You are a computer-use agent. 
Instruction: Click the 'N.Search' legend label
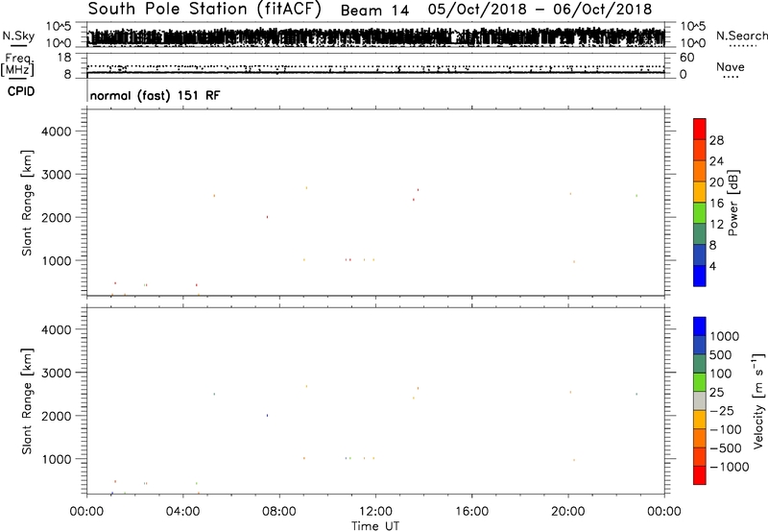[x=741, y=36]
